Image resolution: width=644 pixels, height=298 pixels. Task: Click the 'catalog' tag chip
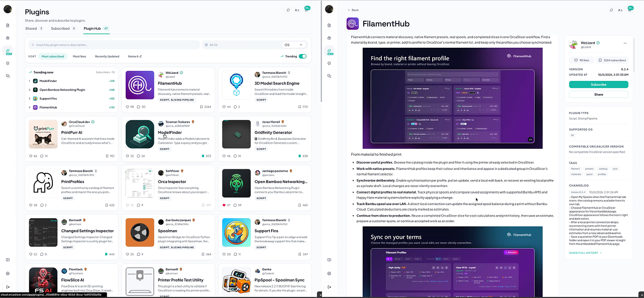[603, 169]
